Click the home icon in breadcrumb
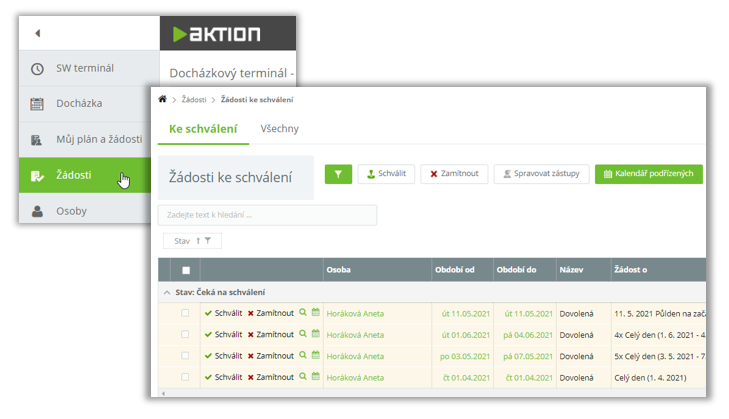Screen dimensions: 729x419 pos(162,100)
